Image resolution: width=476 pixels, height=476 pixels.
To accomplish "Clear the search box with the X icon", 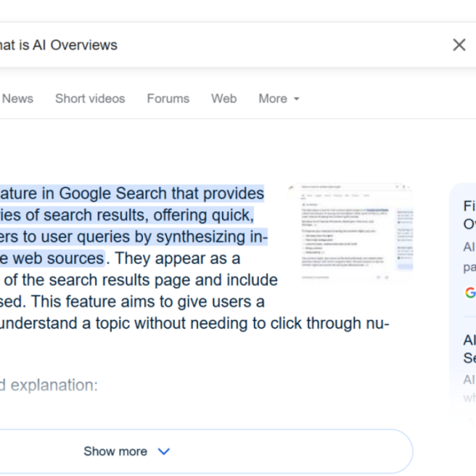I will coord(458,45).
